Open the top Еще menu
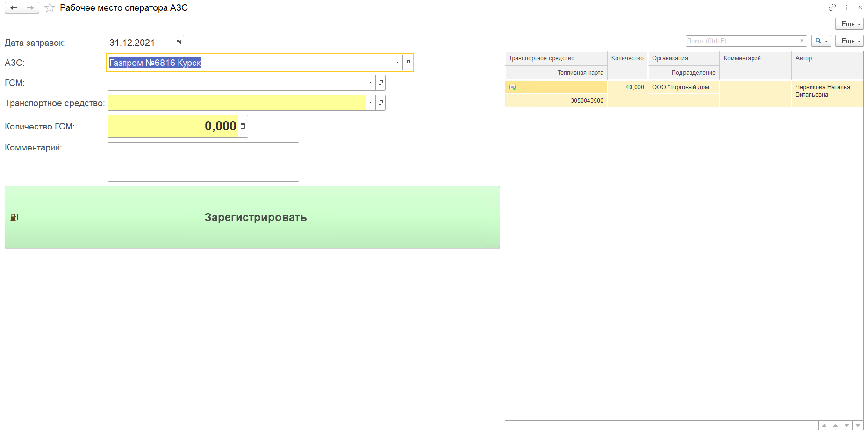This screenshot has height=436, width=868. tap(849, 24)
